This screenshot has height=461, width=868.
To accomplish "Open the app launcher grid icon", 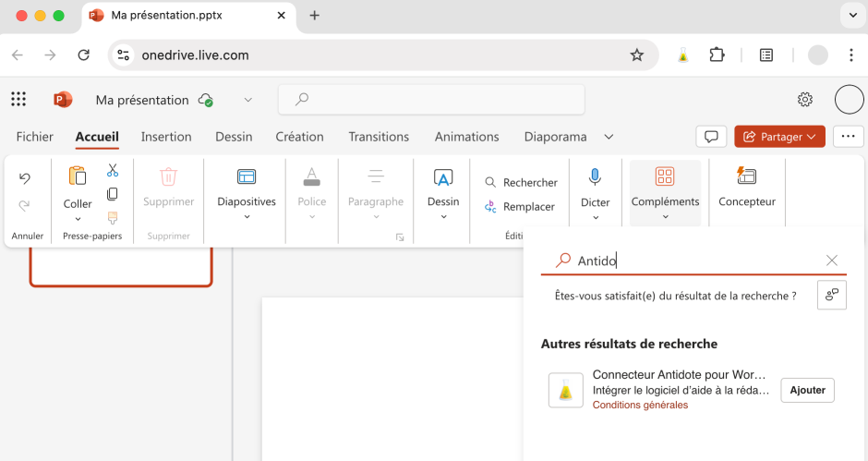I will click(18, 100).
